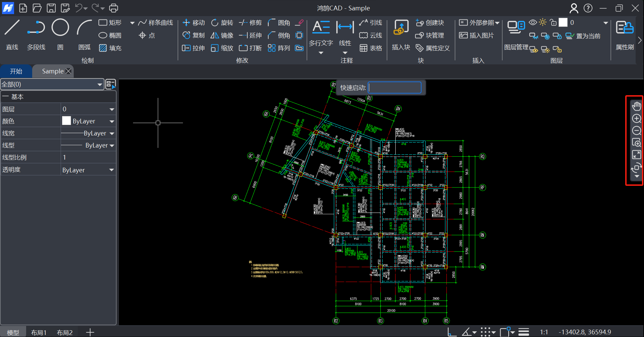Image resolution: width=644 pixels, height=337 pixels.
Task: Switch to the 开始 tab
Action: (16, 71)
